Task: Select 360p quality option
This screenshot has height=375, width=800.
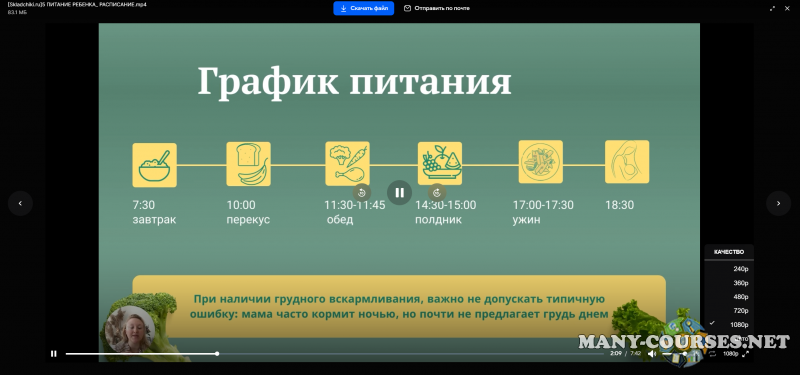Action: [x=729, y=283]
